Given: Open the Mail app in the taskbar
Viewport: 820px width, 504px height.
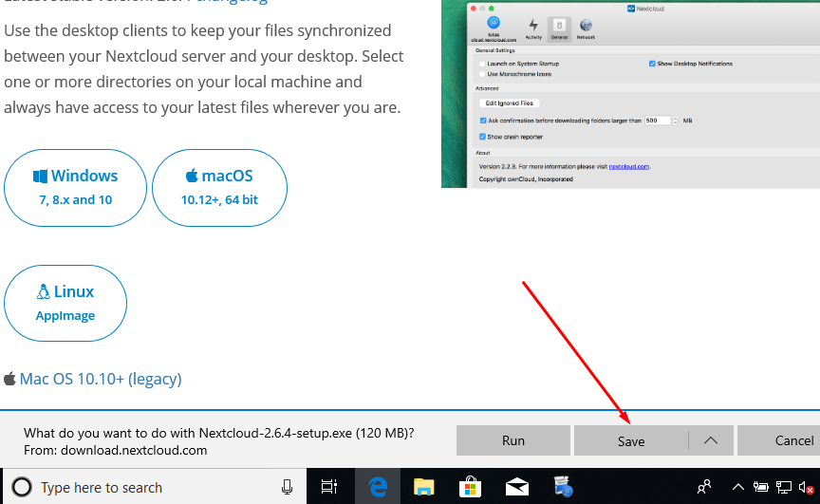Looking at the screenshot, I should (x=516, y=487).
